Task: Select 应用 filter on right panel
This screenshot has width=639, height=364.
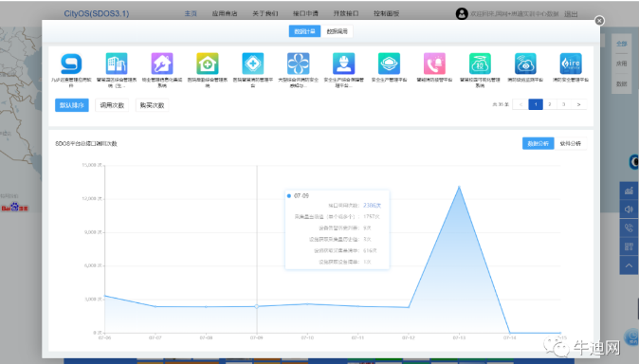Action: [622, 64]
